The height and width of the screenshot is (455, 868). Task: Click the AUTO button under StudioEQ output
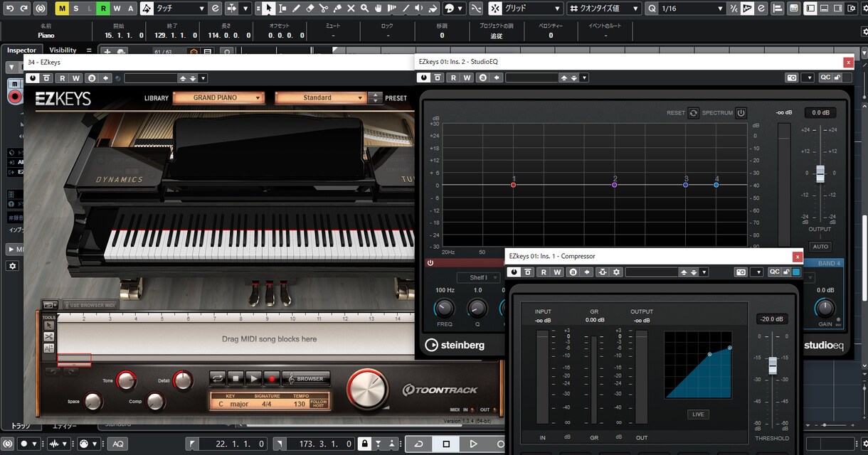tap(820, 247)
